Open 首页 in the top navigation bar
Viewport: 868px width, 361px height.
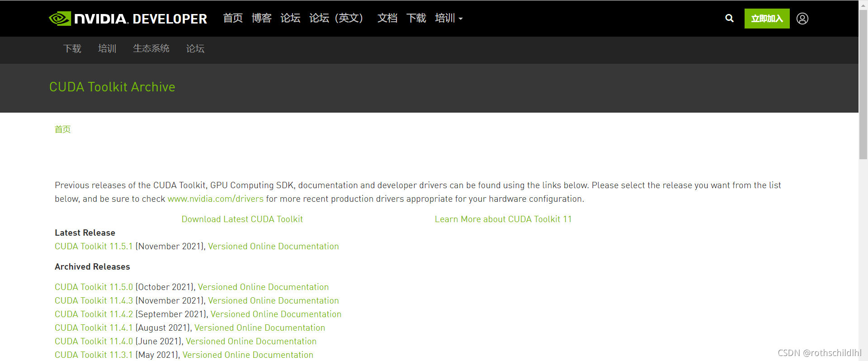[233, 18]
